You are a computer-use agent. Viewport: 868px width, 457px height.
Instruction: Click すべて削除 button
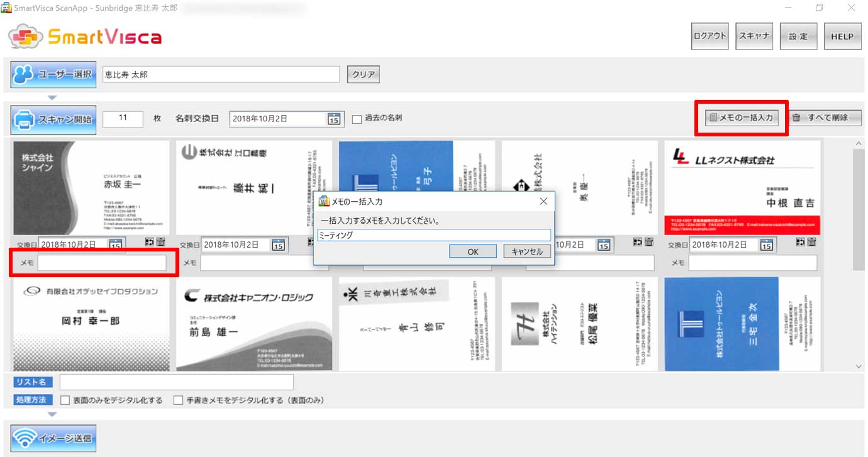pyautogui.click(x=824, y=118)
